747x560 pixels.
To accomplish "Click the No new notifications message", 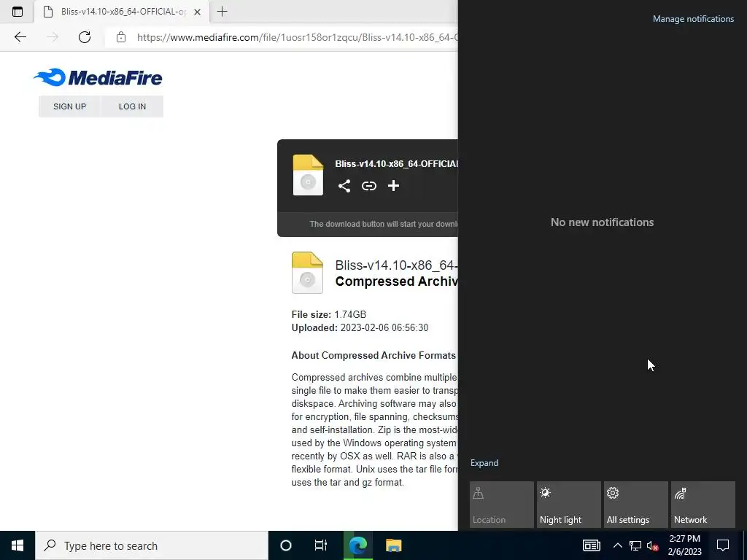I will [x=602, y=222].
